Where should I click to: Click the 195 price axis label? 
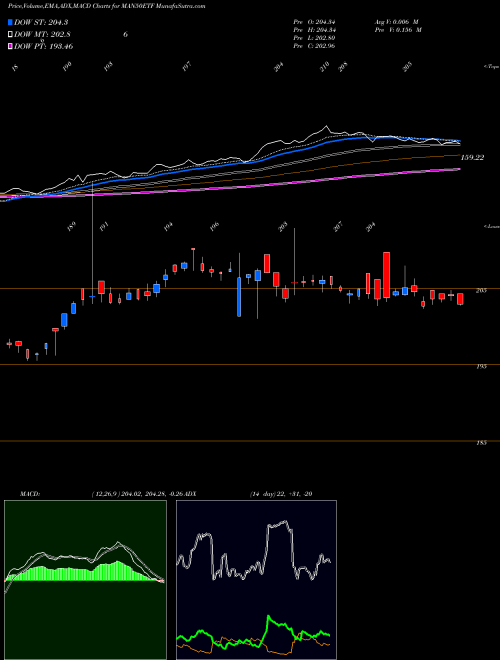482,367
